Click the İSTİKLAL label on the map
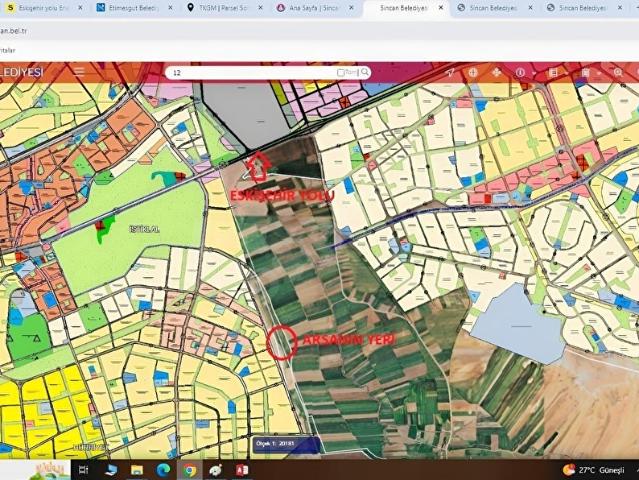639x480 pixels. pyautogui.click(x=144, y=229)
